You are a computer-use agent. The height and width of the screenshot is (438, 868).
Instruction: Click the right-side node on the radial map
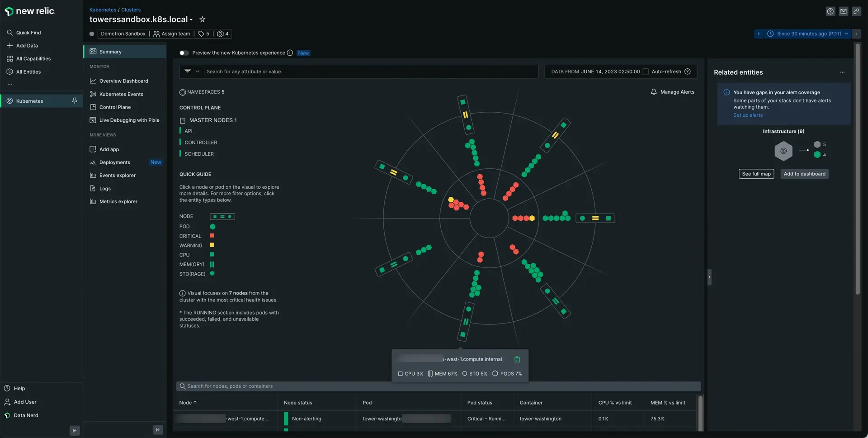point(595,219)
